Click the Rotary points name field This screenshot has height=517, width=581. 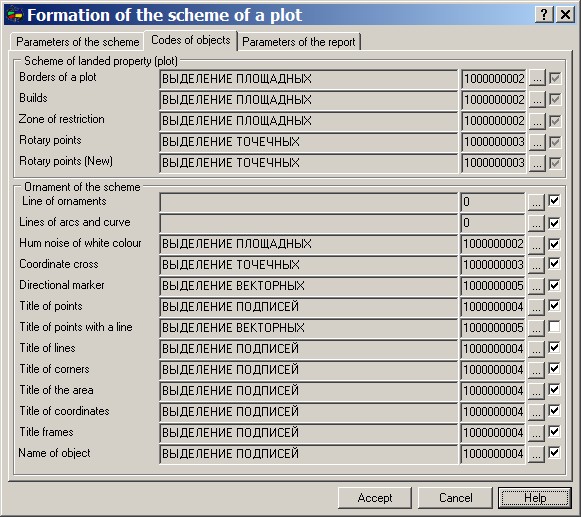(x=309, y=142)
